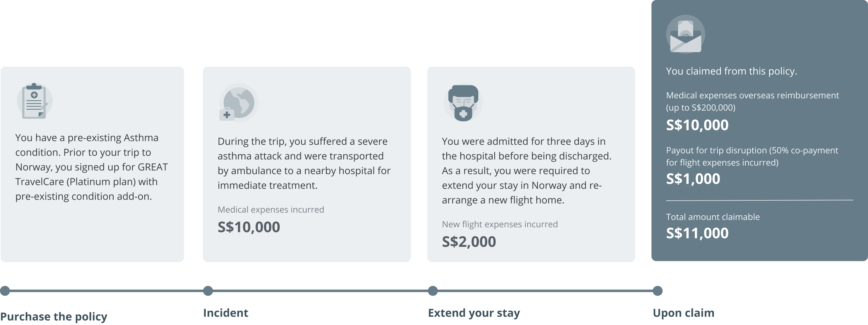Image resolution: width=868 pixels, height=325 pixels.
Task: Click the hospital admission description text
Action: point(526,170)
